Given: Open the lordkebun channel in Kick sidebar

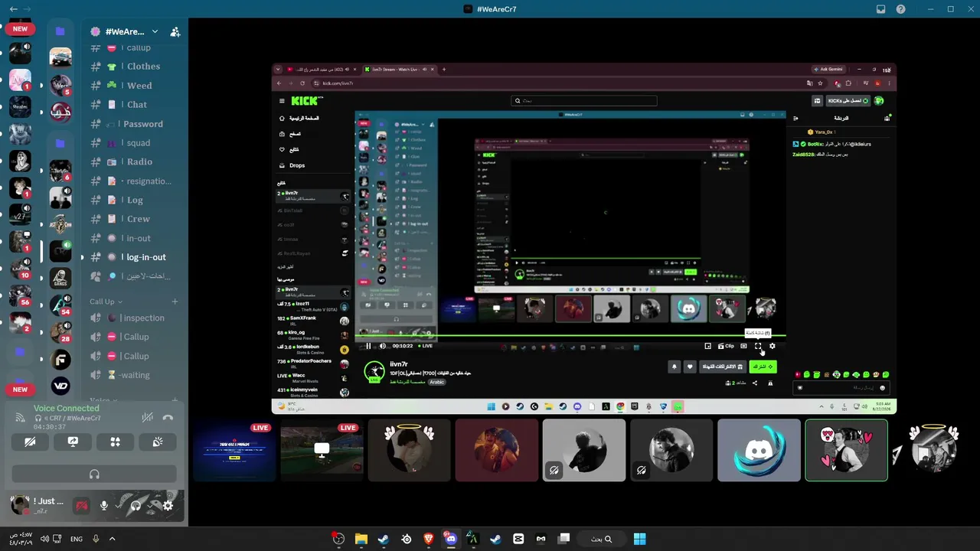Looking at the screenshot, I should (x=312, y=348).
